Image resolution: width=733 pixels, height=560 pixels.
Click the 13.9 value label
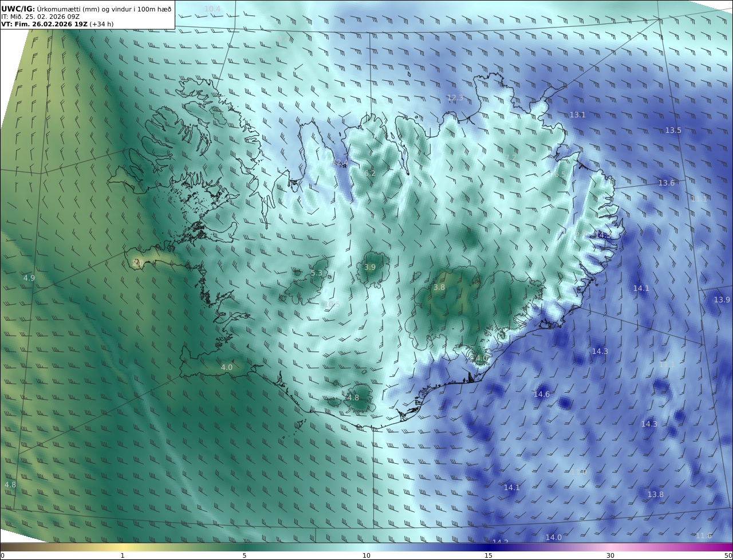pos(722,300)
